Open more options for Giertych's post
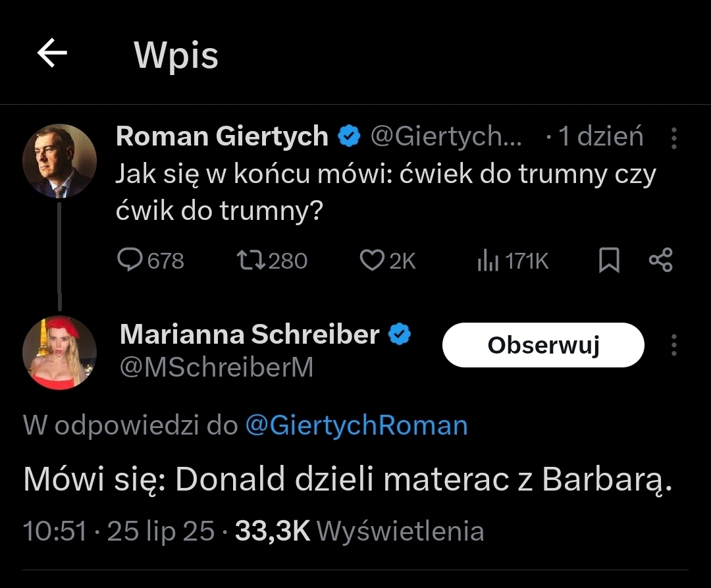Viewport: 711px width, 588px height. 673,138
